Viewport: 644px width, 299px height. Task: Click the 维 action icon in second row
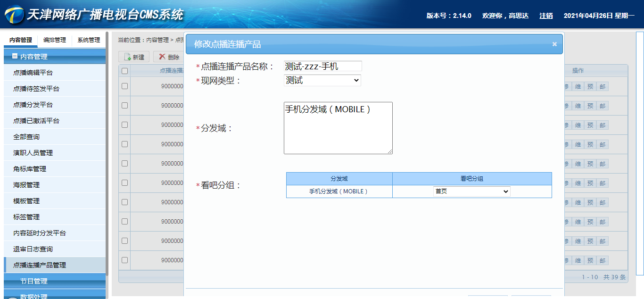pyautogui.click(x=578, y=106)
